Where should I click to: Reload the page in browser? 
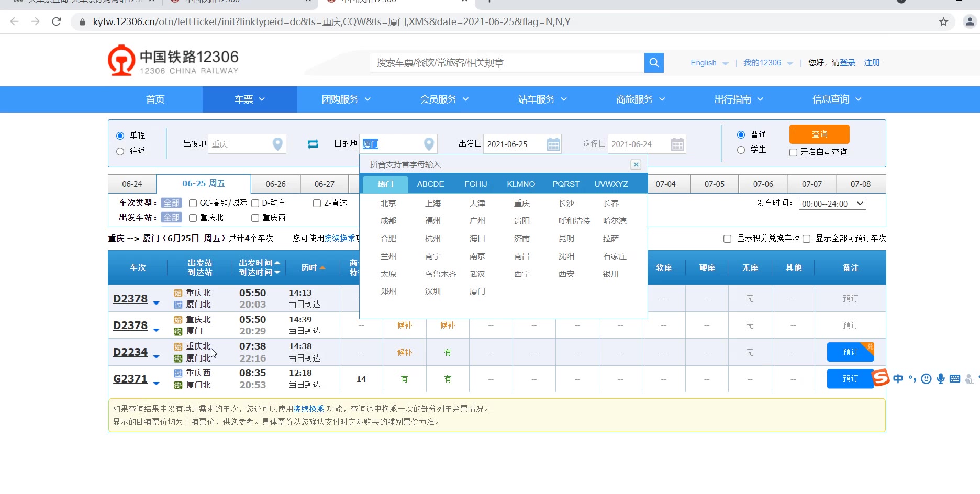57,22
